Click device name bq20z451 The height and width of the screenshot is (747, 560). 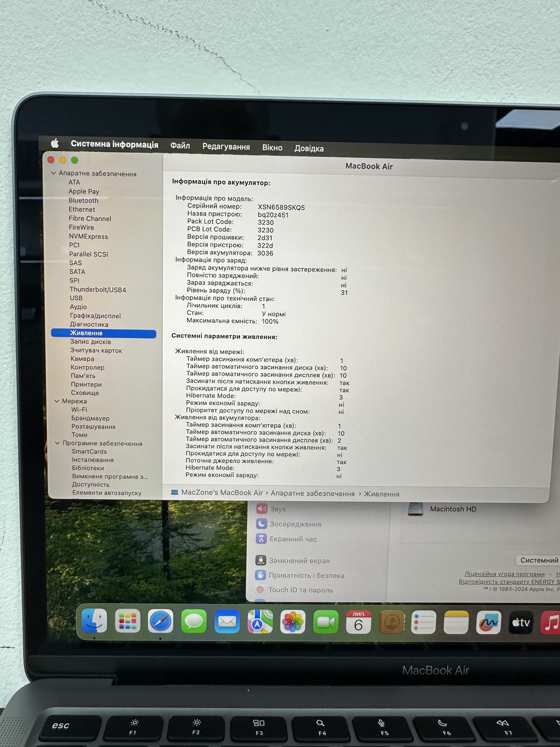(x=273, y=215)
